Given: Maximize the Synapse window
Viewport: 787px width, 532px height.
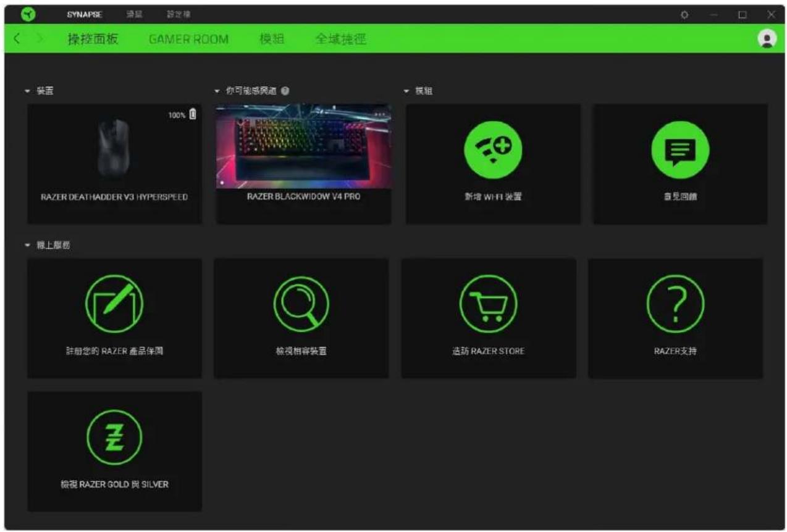Looking at the screenshot, I should click(743, 14).
